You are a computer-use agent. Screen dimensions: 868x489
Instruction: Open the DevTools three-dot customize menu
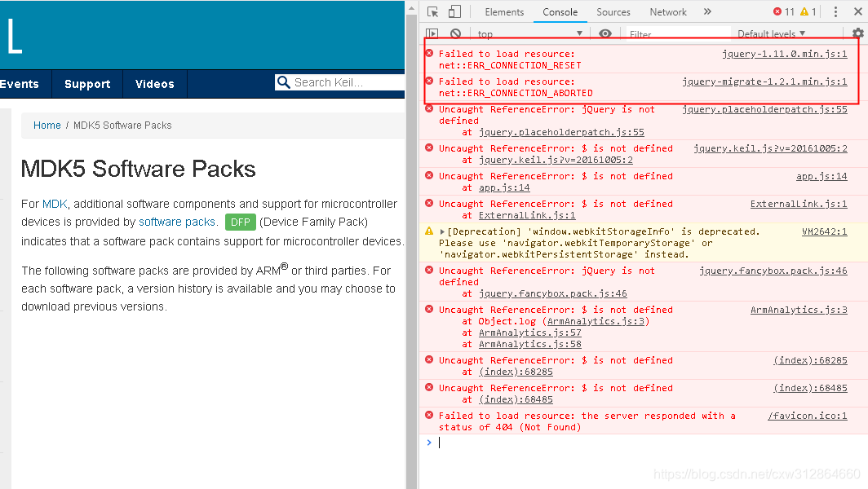(835, 11)
